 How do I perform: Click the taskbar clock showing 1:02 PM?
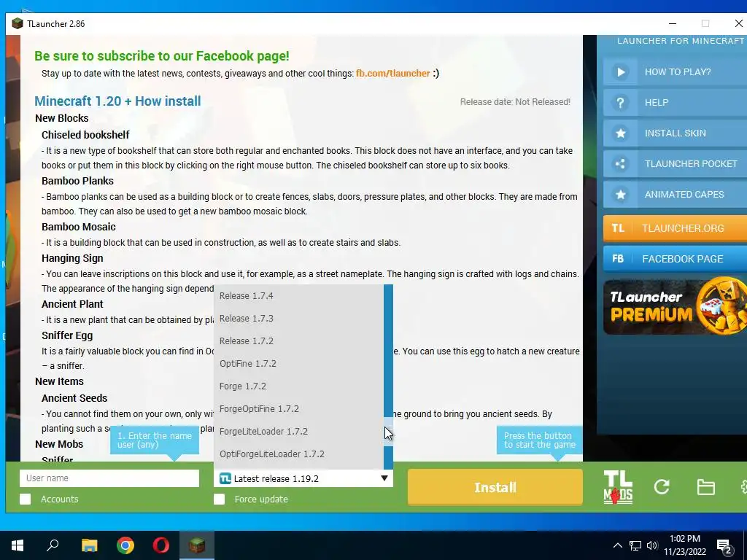coord(684,545)
